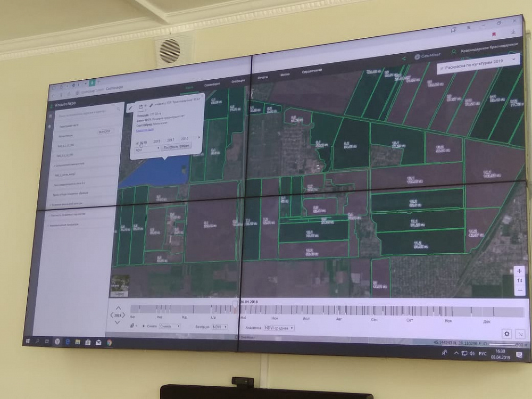The height and width of the screenshot is (399, 532).
Task: Open Edge browser from taskbar
Action: (x=67, y=342)
